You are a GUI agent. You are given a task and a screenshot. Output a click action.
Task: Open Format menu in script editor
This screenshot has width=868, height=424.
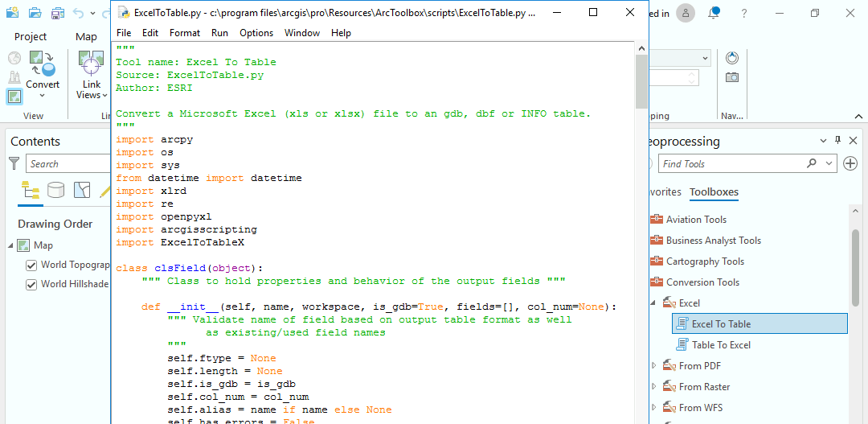[x=185, y=33]
